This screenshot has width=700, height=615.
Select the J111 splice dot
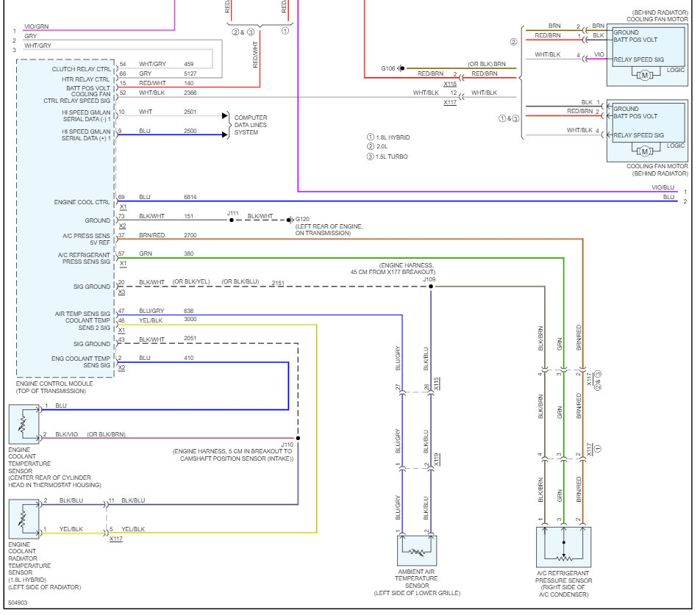point(231,220)
